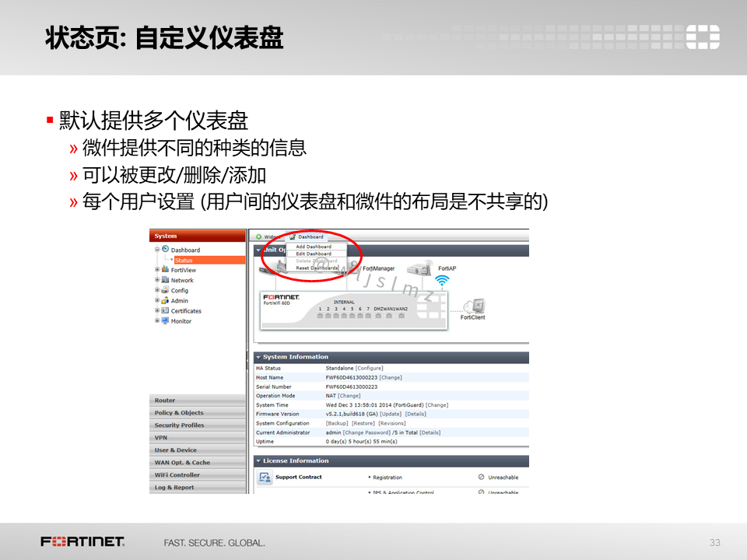Click internal port 1 on the device faceplate

tap(320, 316)
